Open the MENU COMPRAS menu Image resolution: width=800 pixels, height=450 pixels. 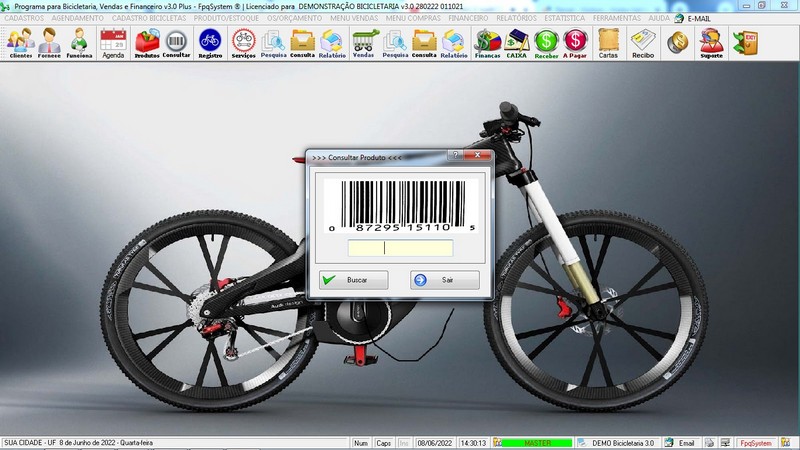click(x=413, y=18)
